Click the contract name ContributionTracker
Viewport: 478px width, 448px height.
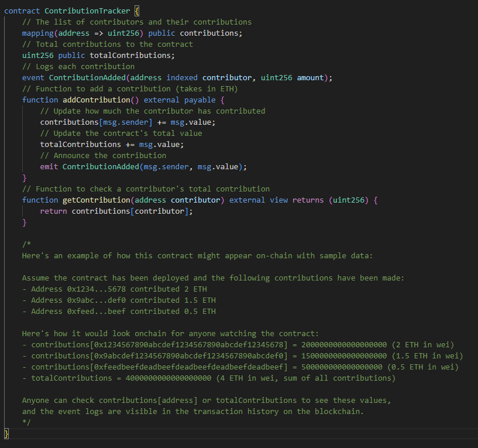point(87,11)
